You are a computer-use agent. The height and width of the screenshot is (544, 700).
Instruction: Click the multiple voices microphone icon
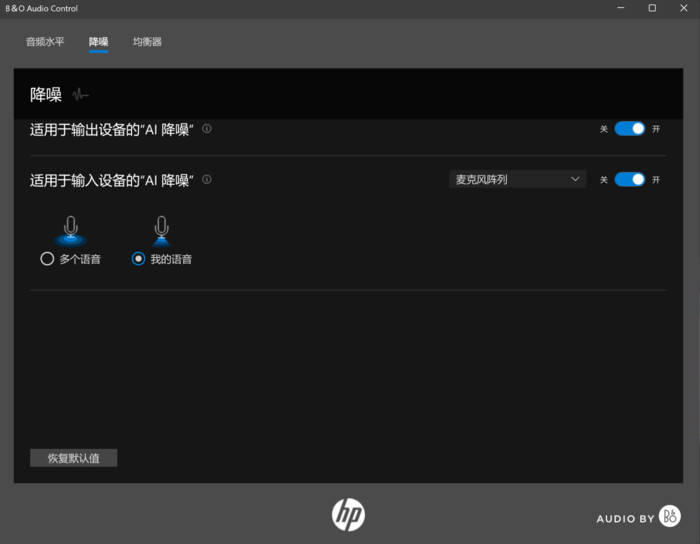[x=70, y=229]
